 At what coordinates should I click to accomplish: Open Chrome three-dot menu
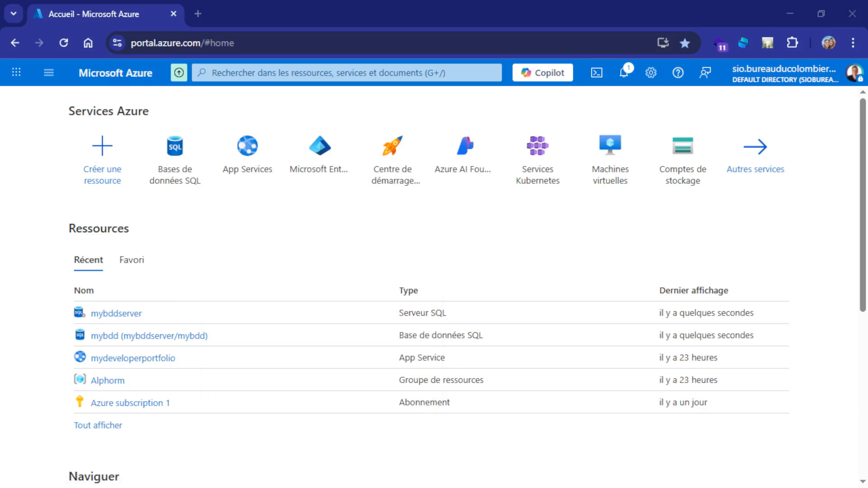854,43
